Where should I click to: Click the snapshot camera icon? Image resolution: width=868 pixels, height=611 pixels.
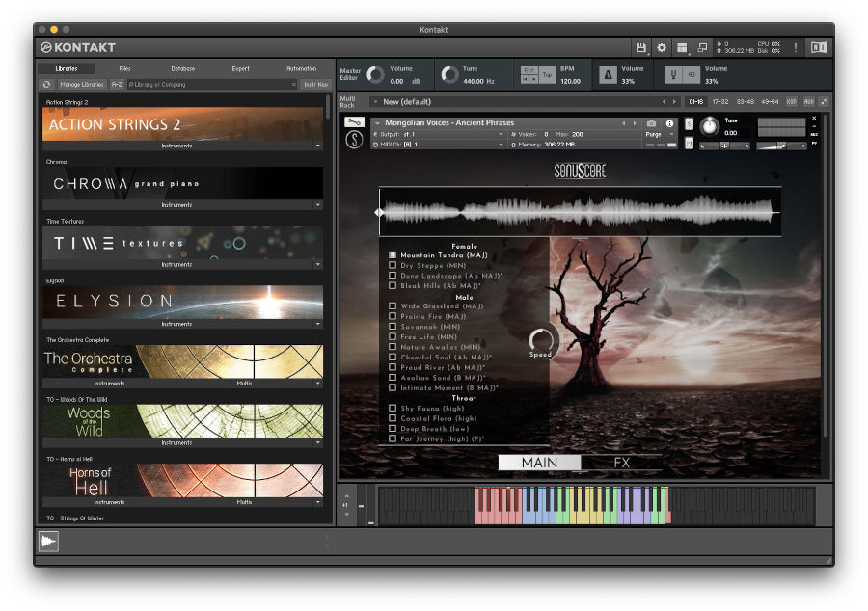pyautogui.click(x=651, y=123)
